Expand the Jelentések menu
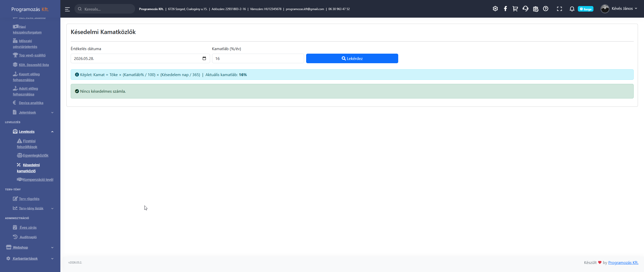 pos(33,112)
